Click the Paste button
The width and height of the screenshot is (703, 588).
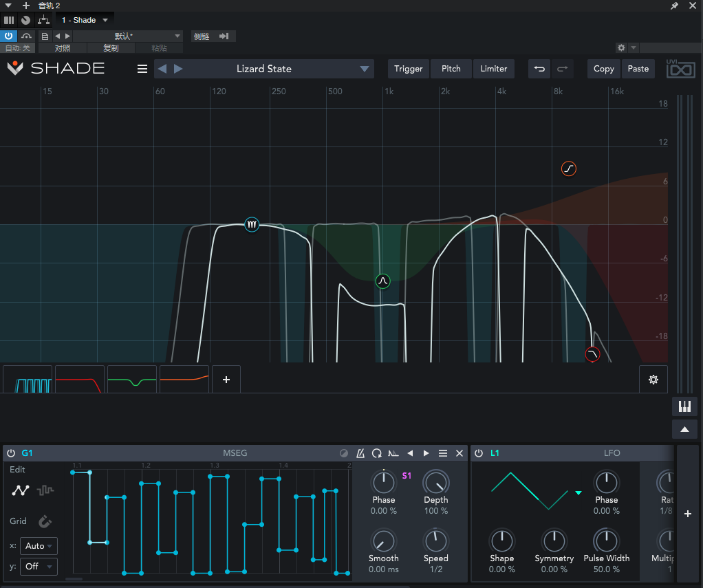[x=638, y=69]
